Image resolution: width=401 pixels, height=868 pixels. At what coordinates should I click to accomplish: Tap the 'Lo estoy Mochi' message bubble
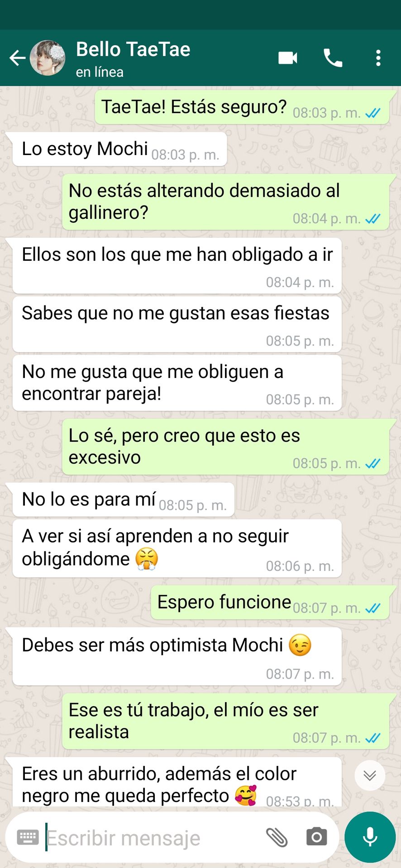coord(120,149)
